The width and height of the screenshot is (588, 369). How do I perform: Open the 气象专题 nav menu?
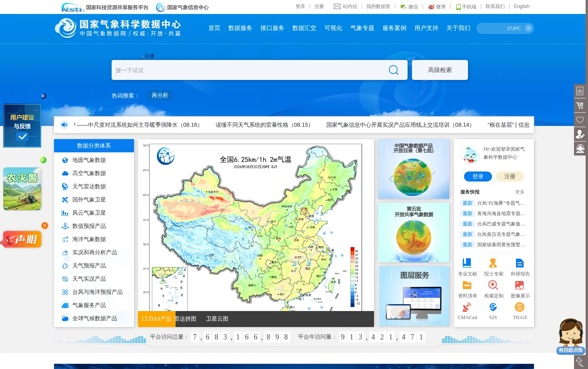pyautogui.click(x=362, y=28)
